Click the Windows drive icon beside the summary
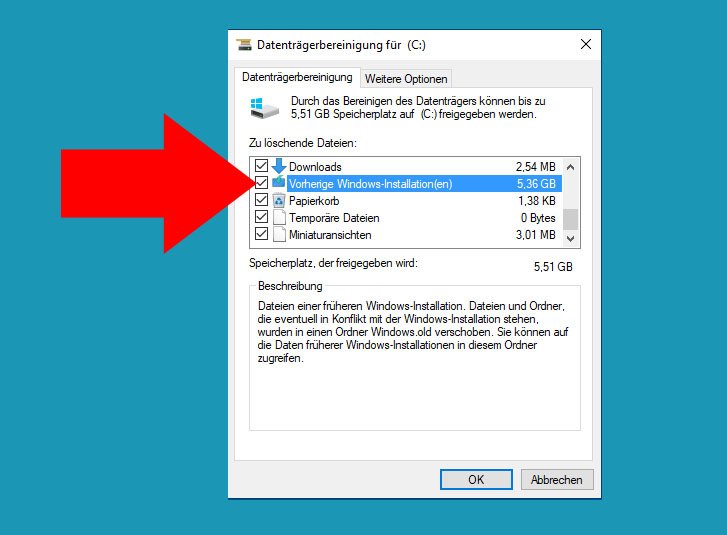The height and width of the screenshot is (535, 727). coord(264,108)
